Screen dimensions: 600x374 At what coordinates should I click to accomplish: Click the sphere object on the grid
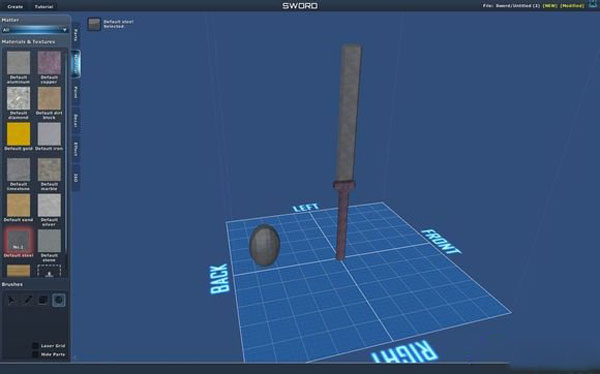[x=264, y=245]
